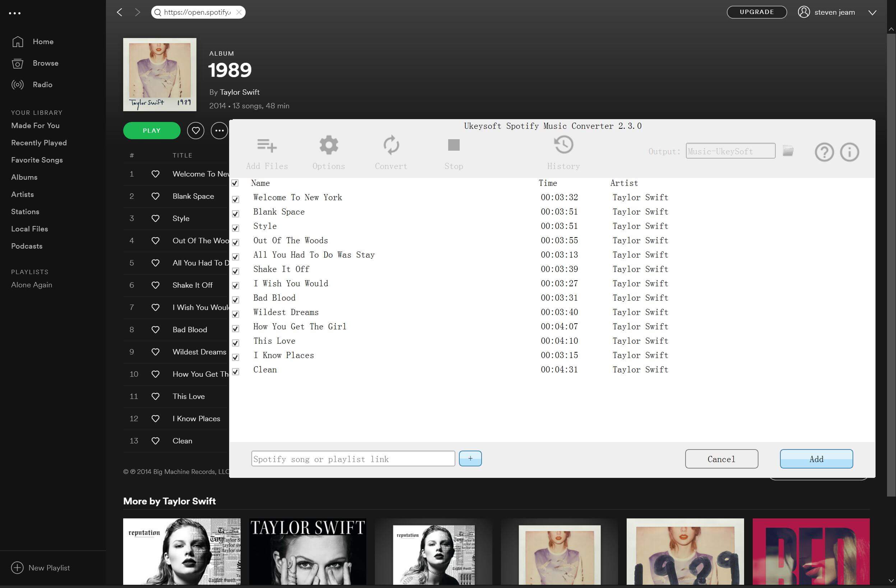This screenshot has height=588, width=896.
Task: Open the History icon panel
Action: tap(563, 145)
